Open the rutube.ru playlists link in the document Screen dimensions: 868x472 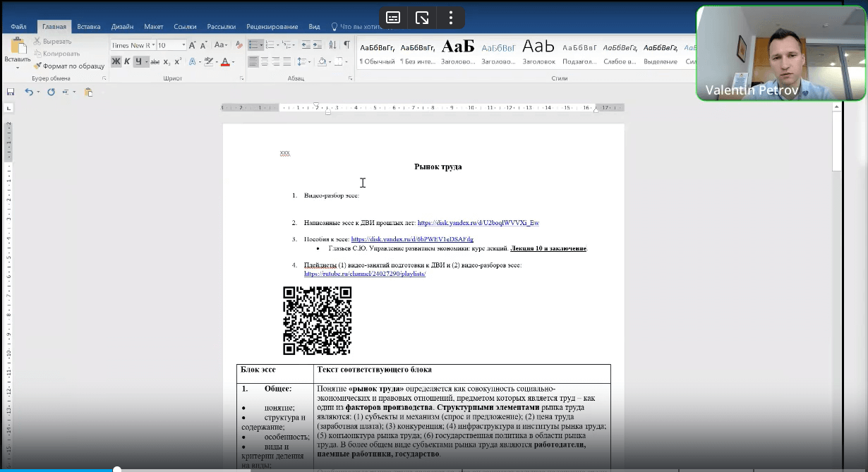[365, 274]
